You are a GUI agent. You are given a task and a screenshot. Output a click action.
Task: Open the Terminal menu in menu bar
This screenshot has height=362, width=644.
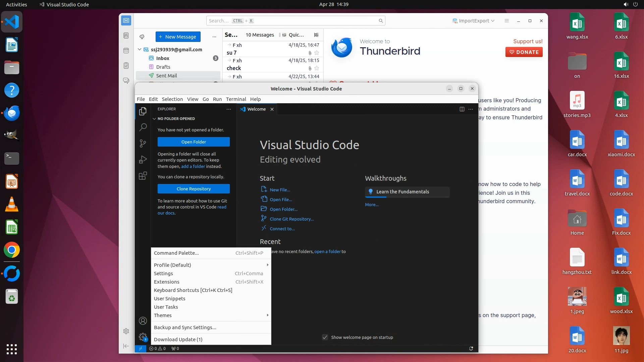236,99
